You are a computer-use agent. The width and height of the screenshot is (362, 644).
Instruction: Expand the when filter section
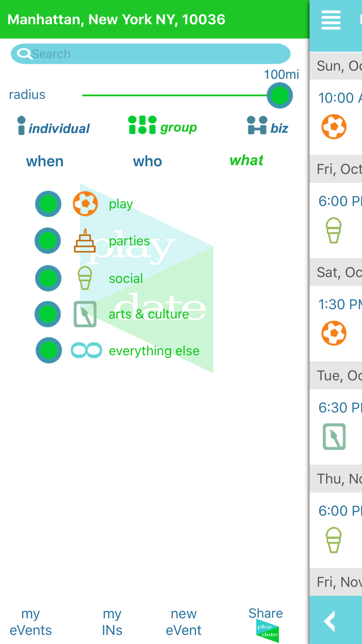click(x=45, y=161)
